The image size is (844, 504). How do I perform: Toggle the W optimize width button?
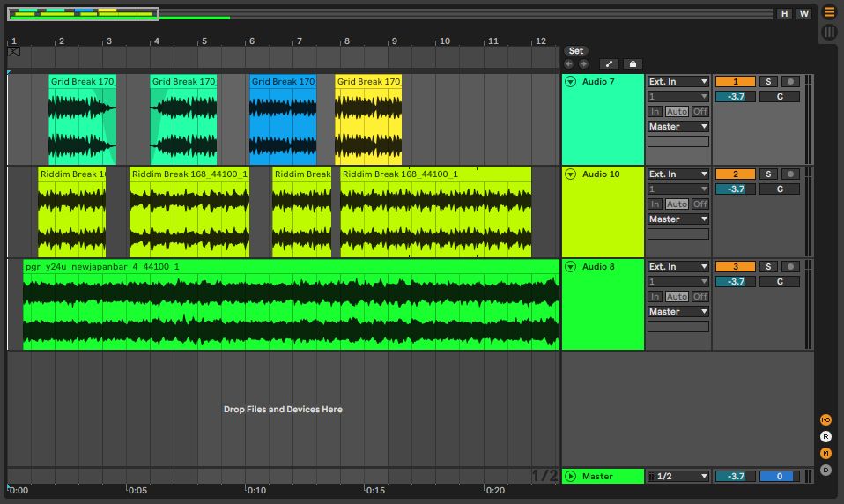coord(803,13)
